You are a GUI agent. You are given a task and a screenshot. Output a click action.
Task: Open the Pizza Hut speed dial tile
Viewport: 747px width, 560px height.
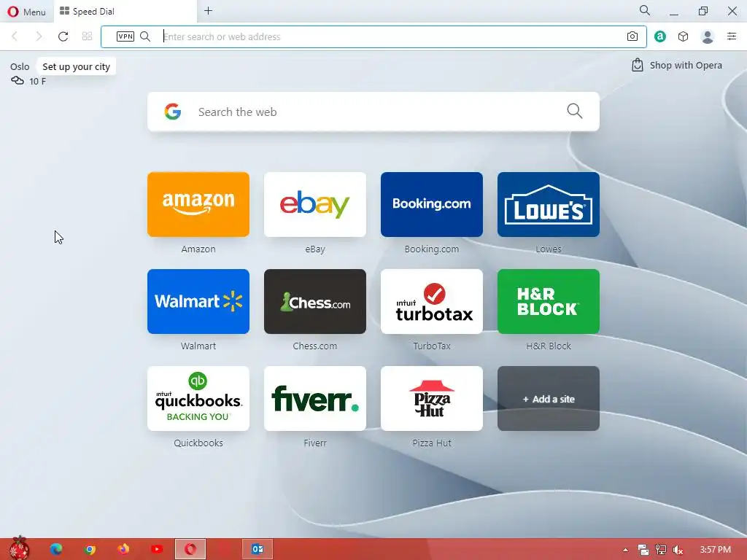432,399
